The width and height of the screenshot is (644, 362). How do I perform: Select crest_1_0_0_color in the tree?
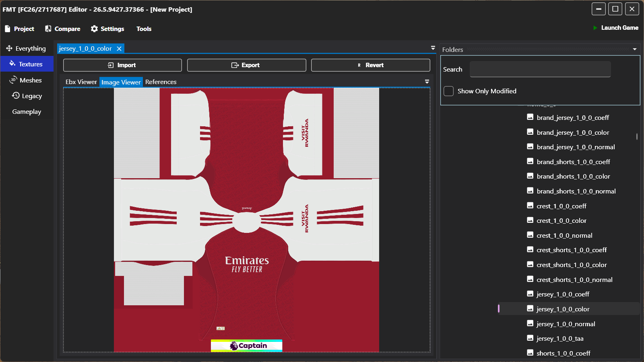click(x=561, y=221)
